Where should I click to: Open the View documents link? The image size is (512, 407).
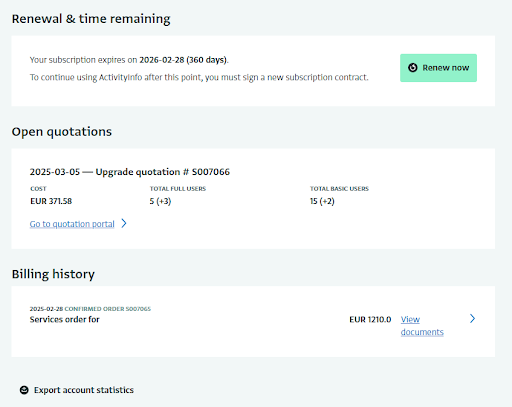pyautogui.click(x=422, y=326)
